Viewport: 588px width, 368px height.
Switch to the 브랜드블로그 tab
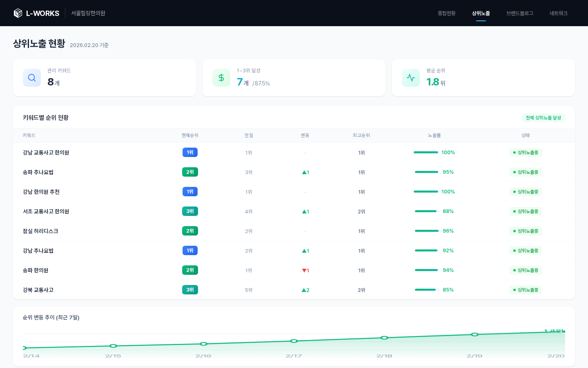click(x=519, y=13)
